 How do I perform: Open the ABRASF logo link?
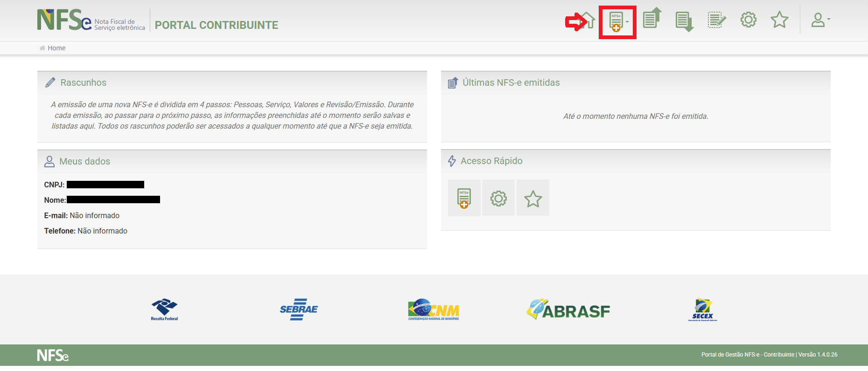click(x=568, y=309)
